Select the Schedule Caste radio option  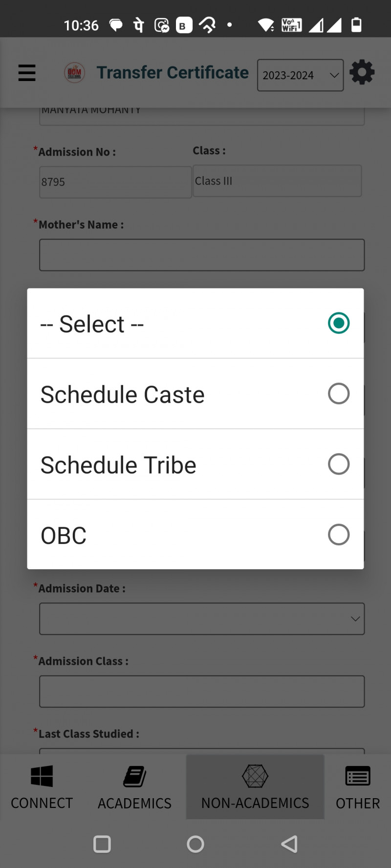pos(338,393)
